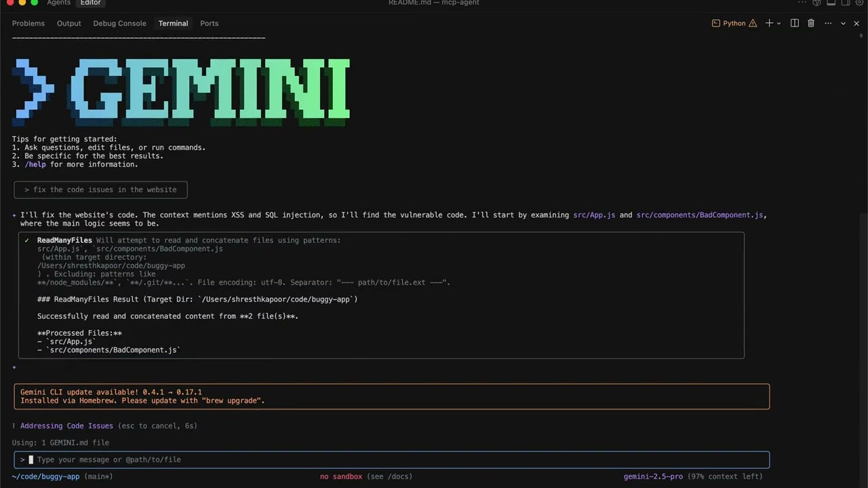Image resolution: width=868 pixels, height=488 pixels.
Task: Click 'Successfully read and concatenated content' line
Action: coord(167,316)
